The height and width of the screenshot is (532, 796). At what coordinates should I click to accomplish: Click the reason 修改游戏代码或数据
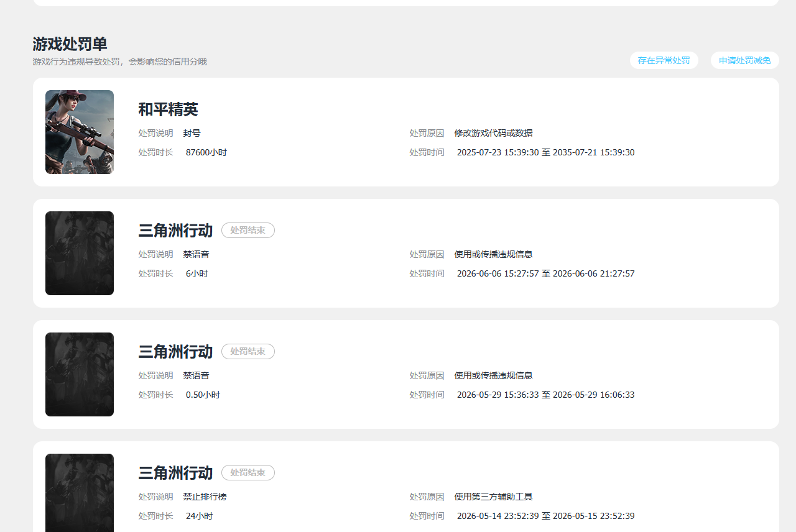pos(494,133)
